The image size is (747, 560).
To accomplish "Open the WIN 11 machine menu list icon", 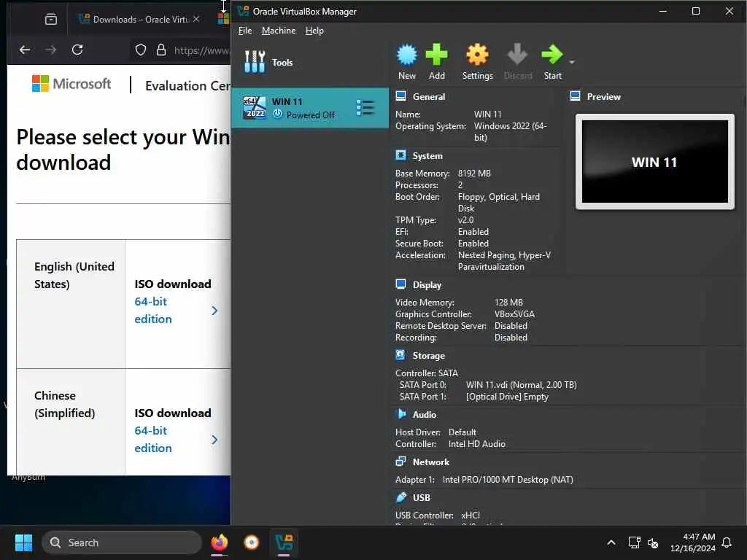I will click(x=365, y=108).
